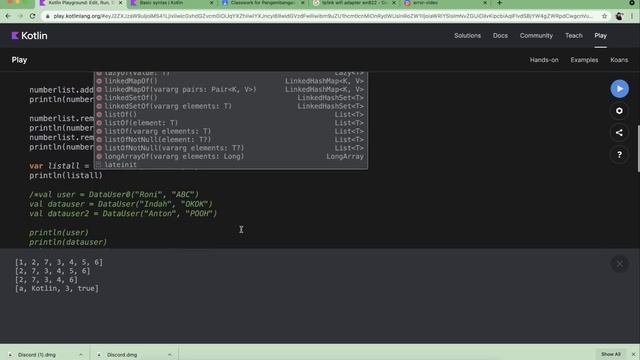Click the println(datauser) commented line

[x=68, y=242]
